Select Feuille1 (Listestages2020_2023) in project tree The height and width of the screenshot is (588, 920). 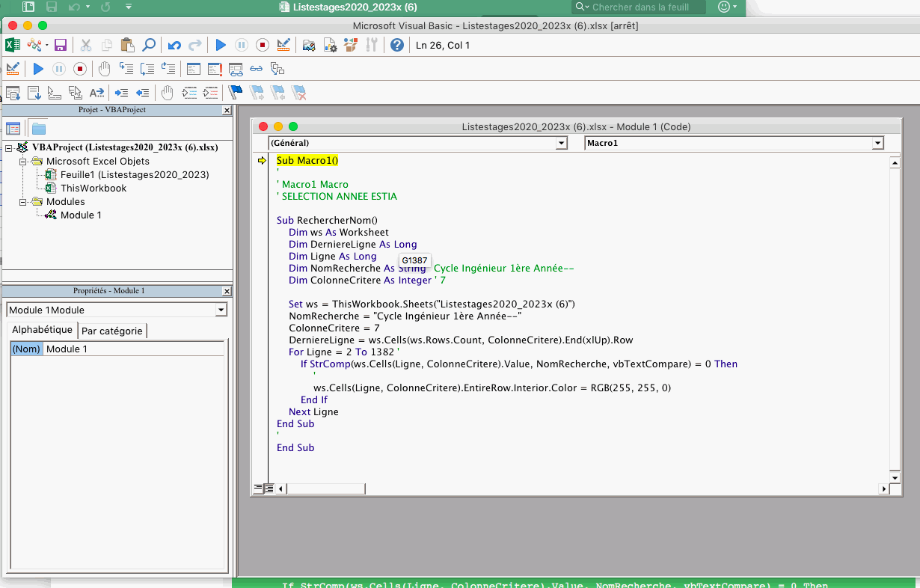tap(135, 175)
